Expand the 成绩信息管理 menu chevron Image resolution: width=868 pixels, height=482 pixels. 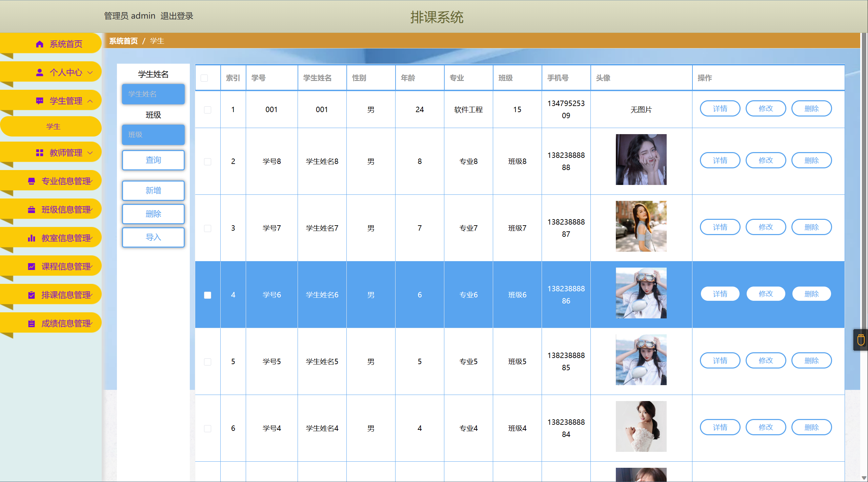pos(91,323)
